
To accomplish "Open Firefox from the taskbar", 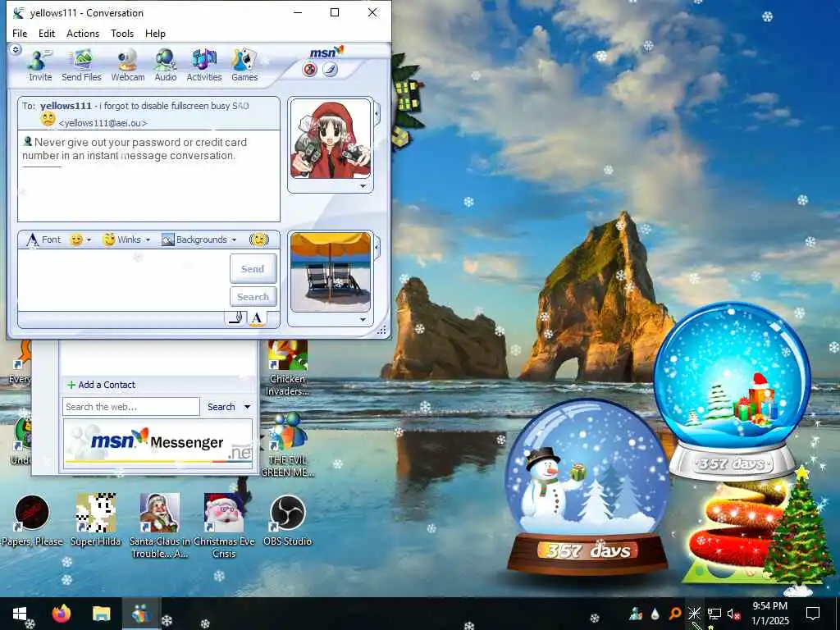I will point(62,614).
